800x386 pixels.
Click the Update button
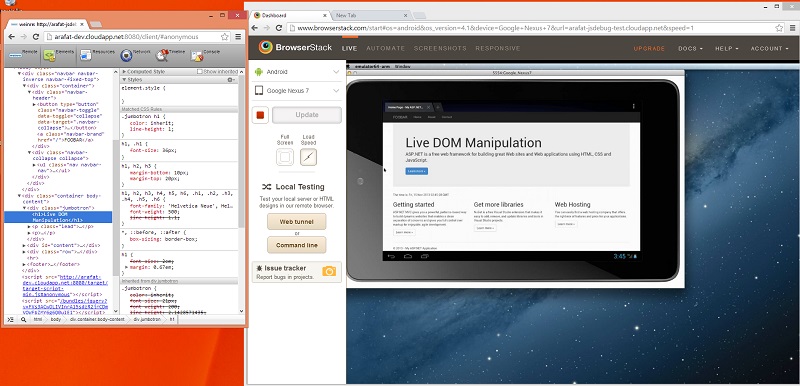pyautogui.click(x=307, y=115)
